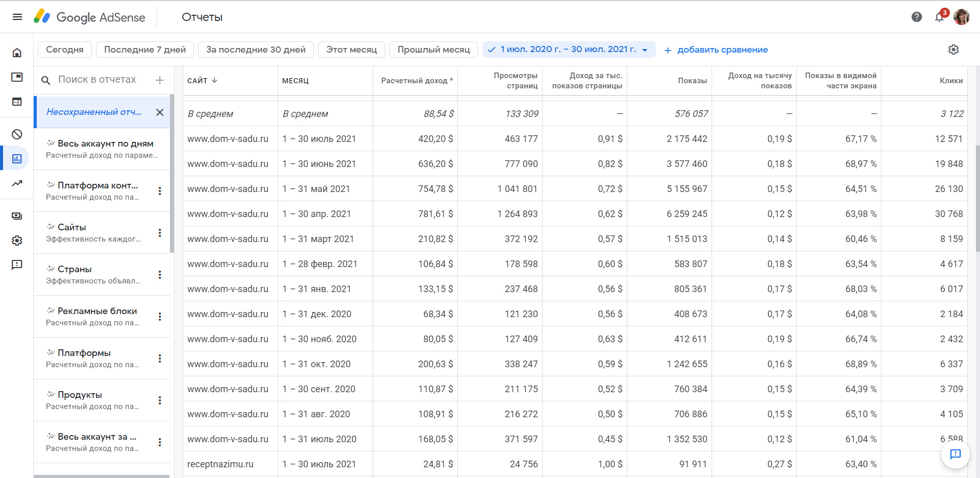The height and width of the screenshot is (478, 980).
Task: Click the plus icon to create a report
Action: click(x=160, y=80)
